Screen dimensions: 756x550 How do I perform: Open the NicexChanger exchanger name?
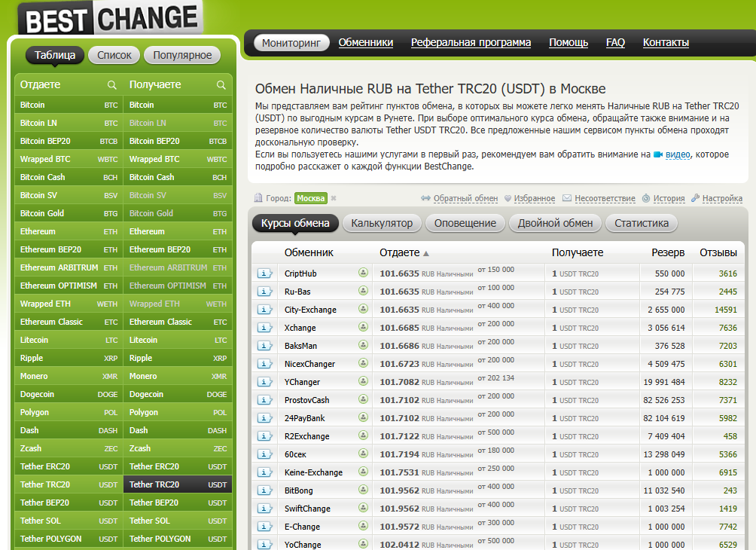point(309,364)
